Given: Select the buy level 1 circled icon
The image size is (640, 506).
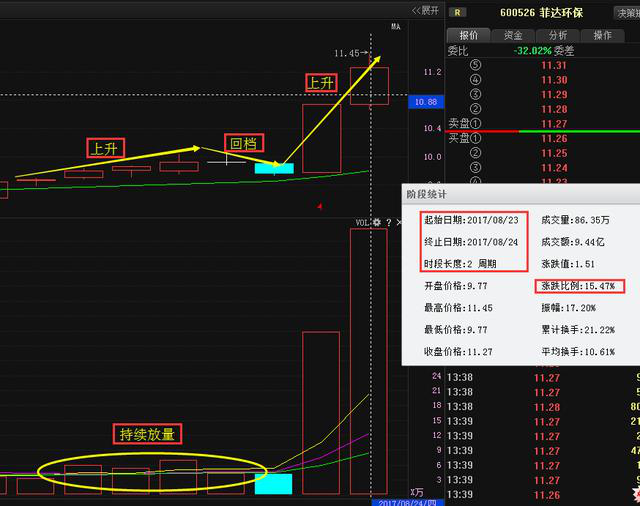Looking at the screenshot, I should coord(477,139).
